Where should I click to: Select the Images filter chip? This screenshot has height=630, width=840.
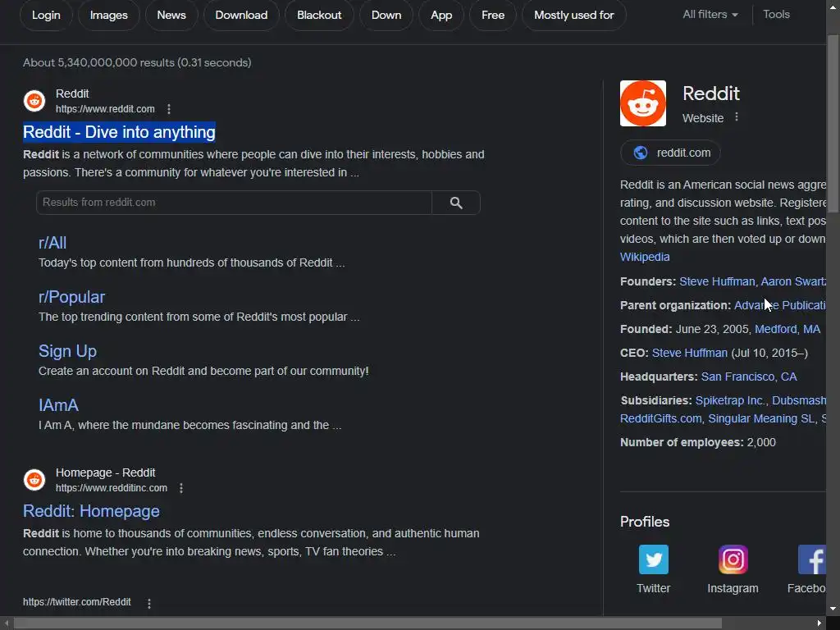pos(109,15)
